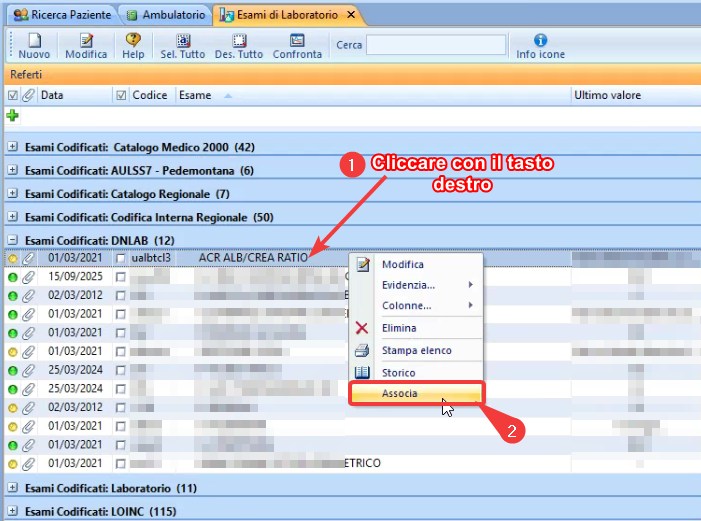Select the ACR ALB/CREA RATIO exam cell
The height and width of the screenshot is (521, 701).
[253, 258]
